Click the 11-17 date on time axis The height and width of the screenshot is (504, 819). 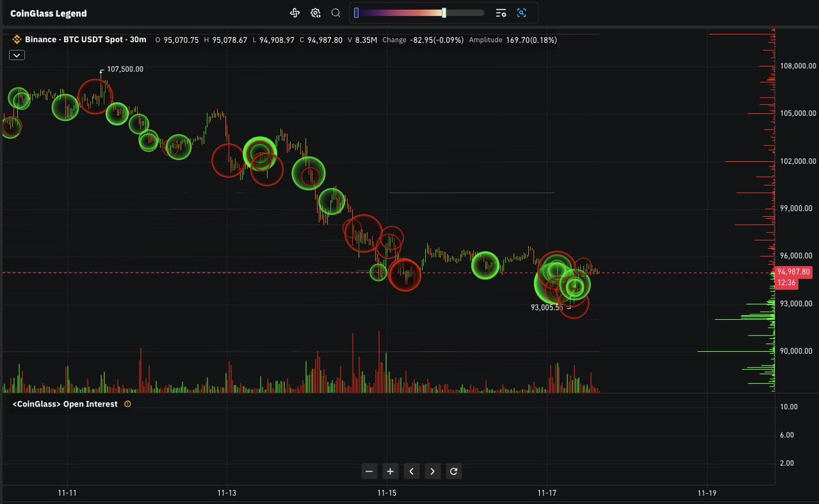(x=547, y=492)
